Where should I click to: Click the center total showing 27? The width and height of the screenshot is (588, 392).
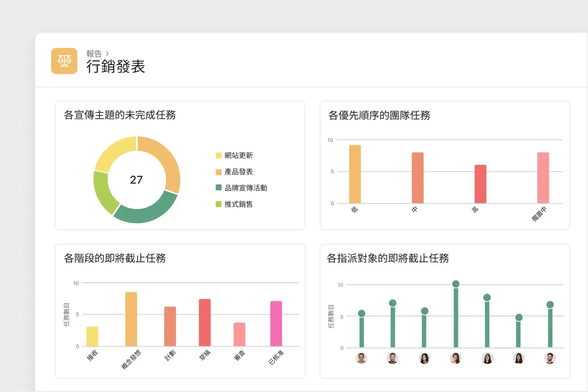[137, 180]
